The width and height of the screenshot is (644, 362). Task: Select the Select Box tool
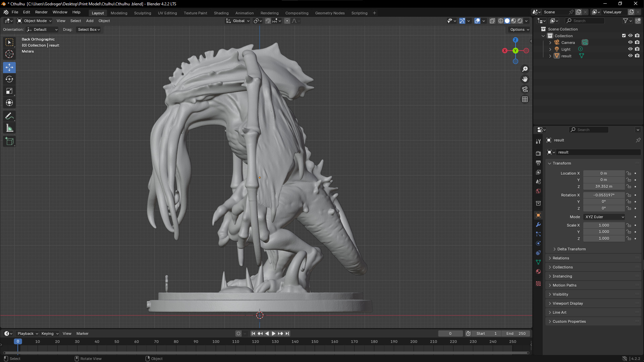point(9,42)
